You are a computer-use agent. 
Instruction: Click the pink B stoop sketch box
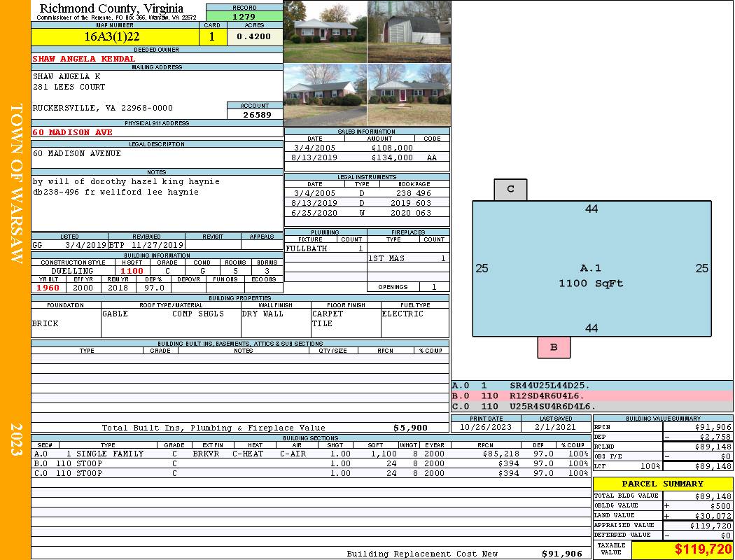click(x=554, y=347)
